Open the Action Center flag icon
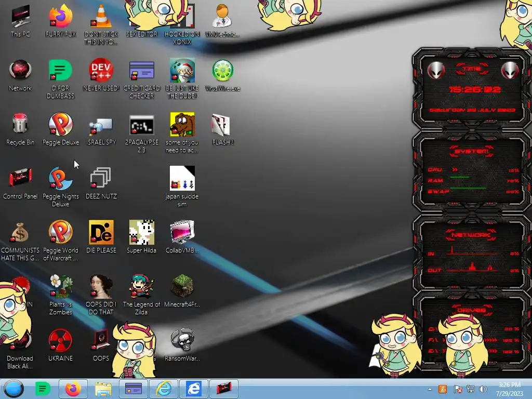This screenshot has width=532, height=399. pyautogui.click(x=457, y=389)
